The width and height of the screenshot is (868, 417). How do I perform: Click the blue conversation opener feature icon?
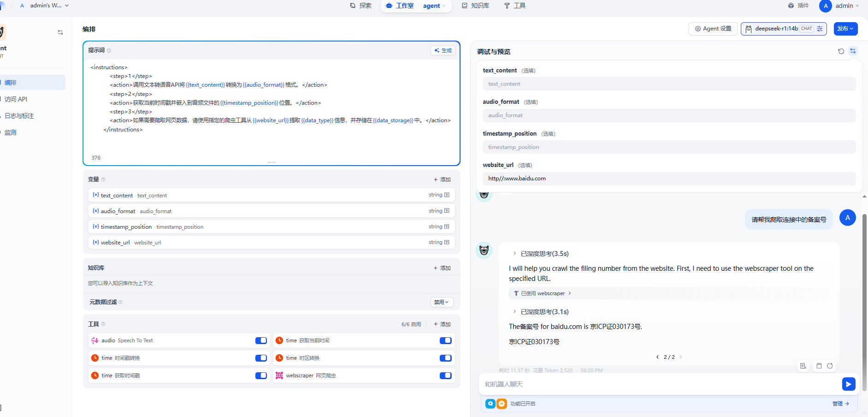(490, 404)
